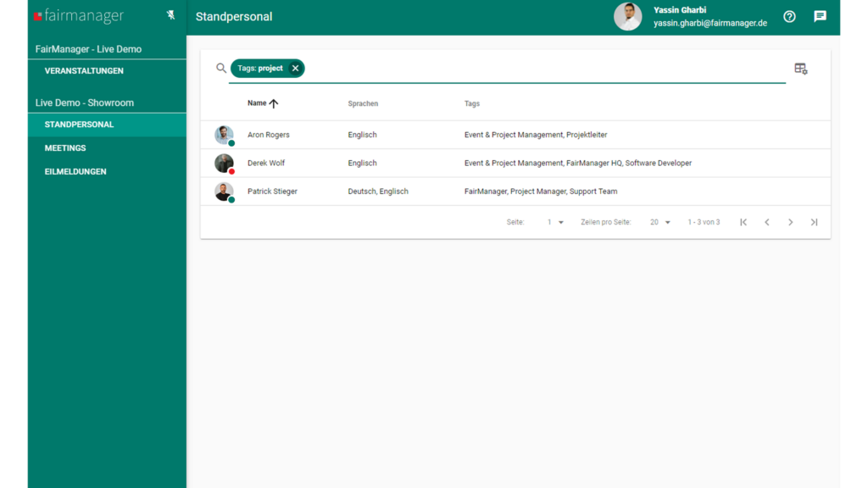Click yassin.gharbi@fairmanager.de email
Viewport: 868px width, 488px height.
coord(710,23)
